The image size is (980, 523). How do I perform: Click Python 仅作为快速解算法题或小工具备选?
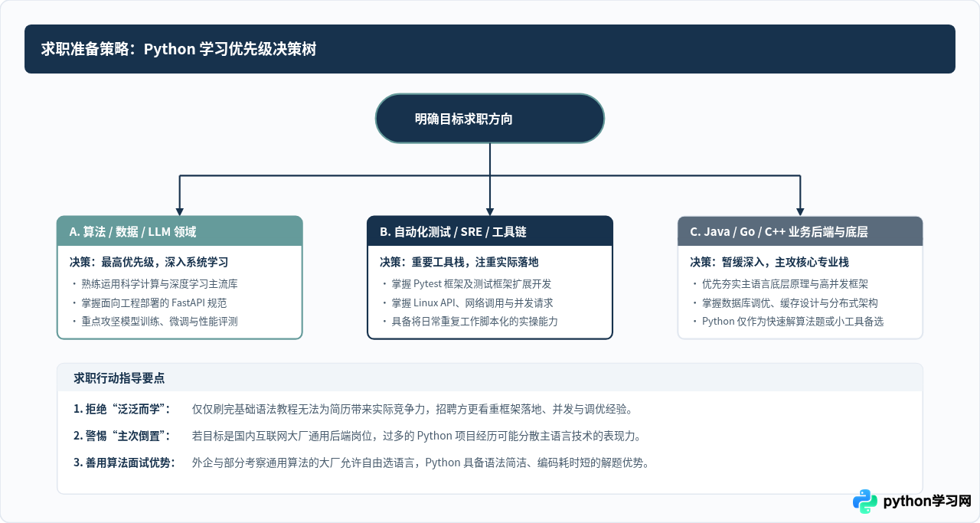click(x=792, y=322)
